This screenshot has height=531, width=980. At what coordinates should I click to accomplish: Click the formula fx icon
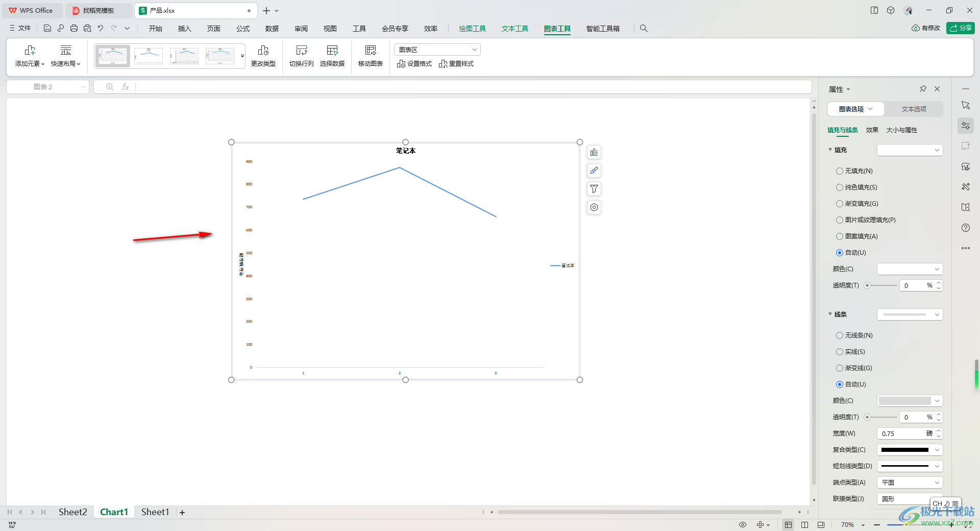click(x=125, y=87)
